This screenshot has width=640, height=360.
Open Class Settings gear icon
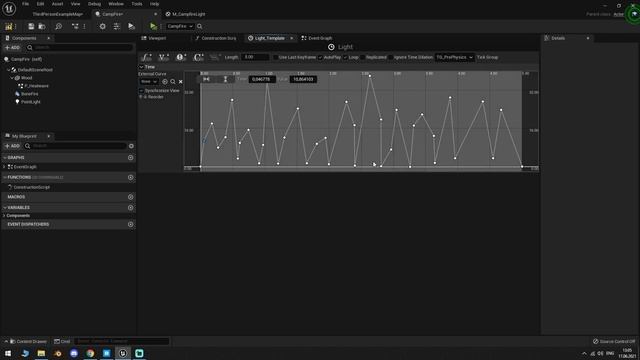click(102, 26)
